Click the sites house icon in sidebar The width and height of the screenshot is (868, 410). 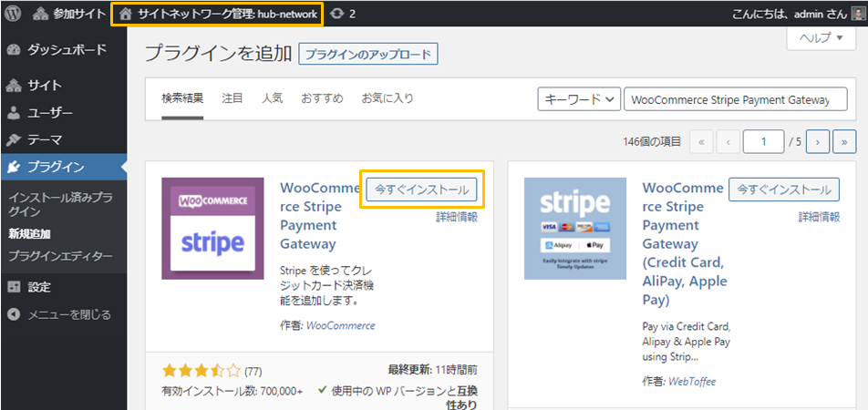coord(14,86)
